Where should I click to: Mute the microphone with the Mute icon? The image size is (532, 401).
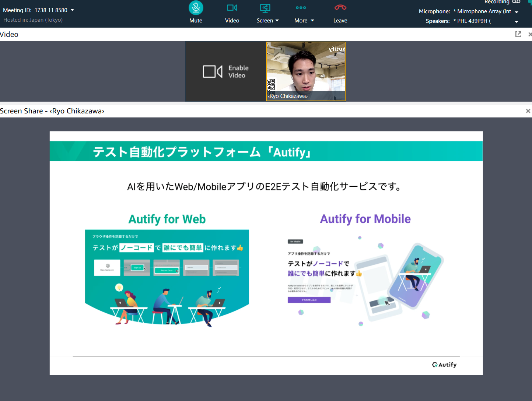[196, 8]
